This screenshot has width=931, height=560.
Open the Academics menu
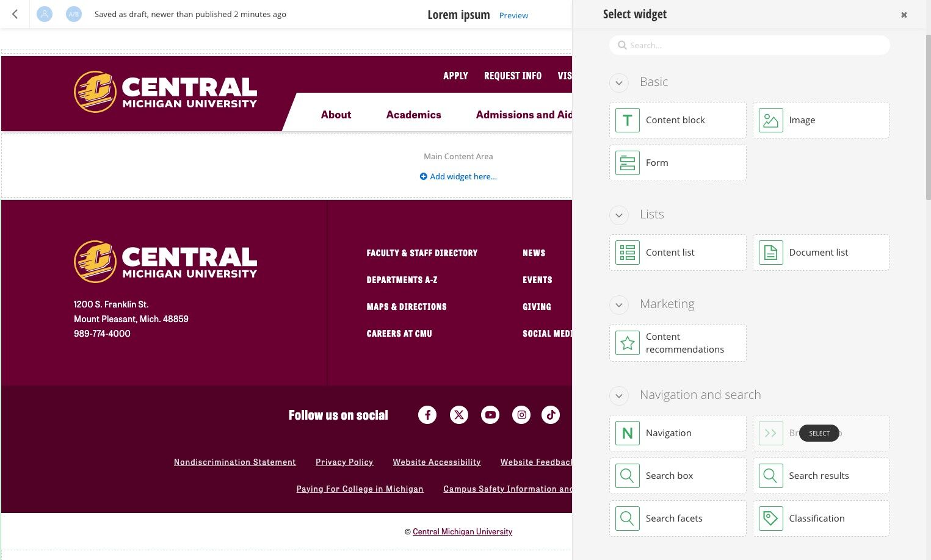413,115
